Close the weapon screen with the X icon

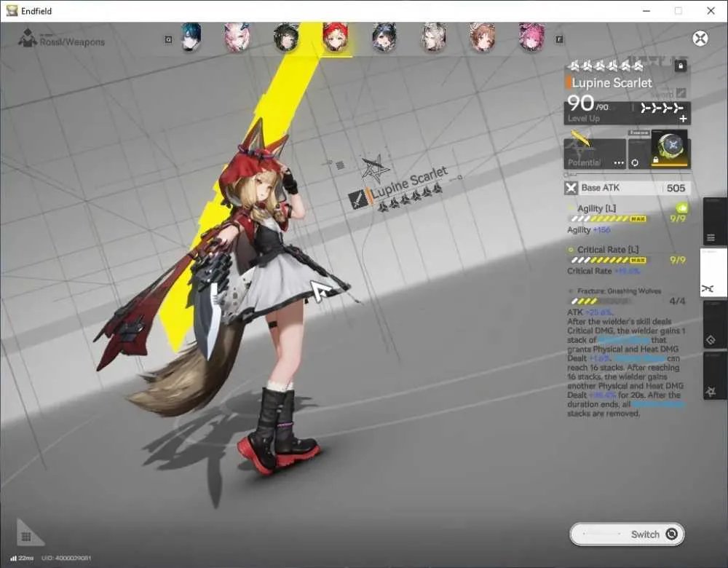pos(700,39)
